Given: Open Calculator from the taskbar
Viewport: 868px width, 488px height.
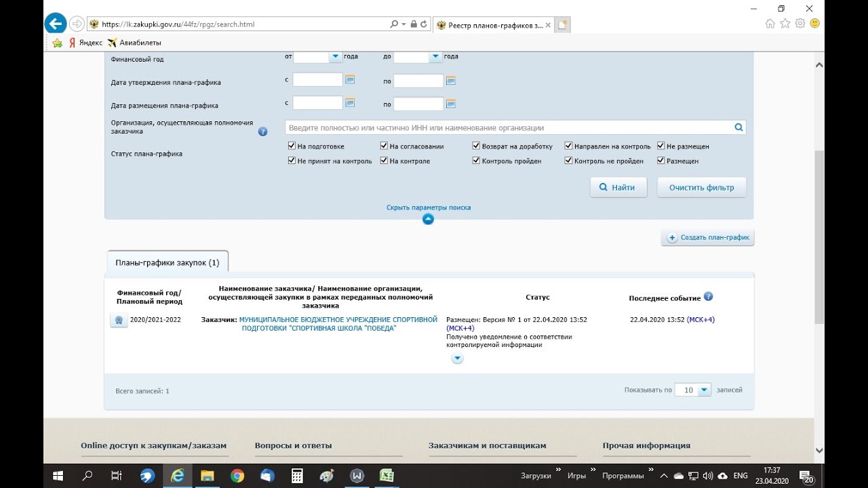Looking at the screenshot, I should click(x=296, y=476).
